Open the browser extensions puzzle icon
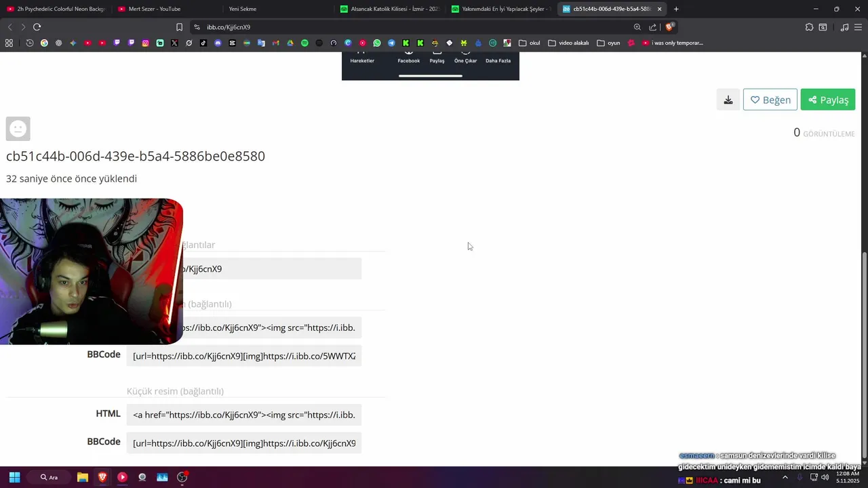The image size is (868, 488). click(x=809, y=27)
